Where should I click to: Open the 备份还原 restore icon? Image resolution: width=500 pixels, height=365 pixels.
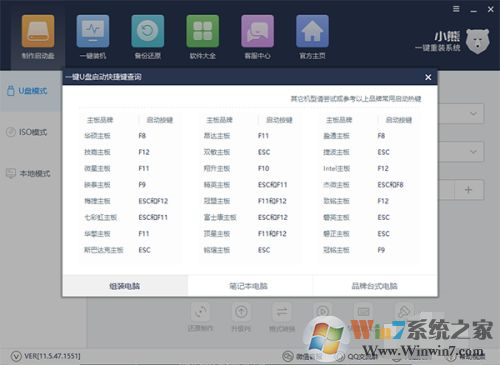(x=148, y=31)
